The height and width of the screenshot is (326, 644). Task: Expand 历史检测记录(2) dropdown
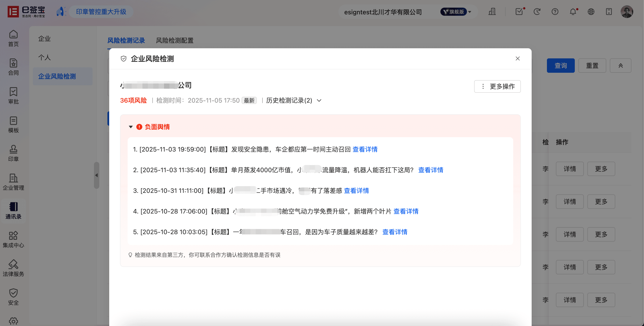[294, 100]
